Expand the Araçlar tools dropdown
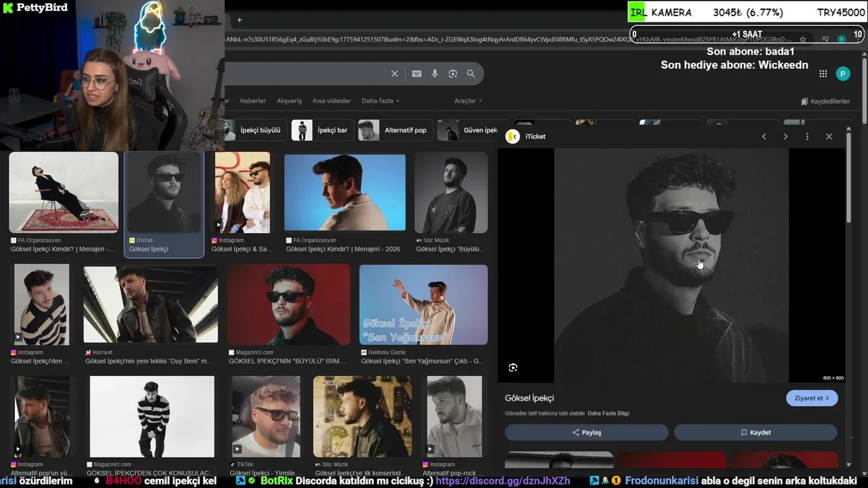The width and height of the screenshot is (868, 488). [x=468, y=101]
